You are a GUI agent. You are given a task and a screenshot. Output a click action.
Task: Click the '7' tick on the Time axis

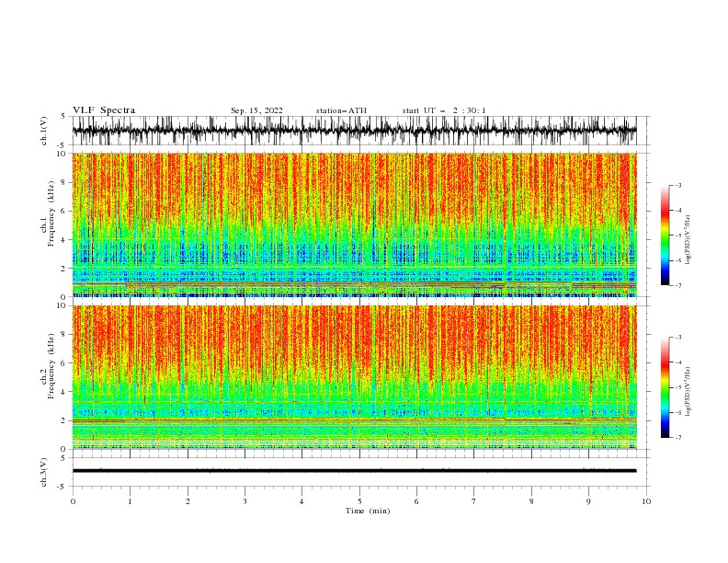[474, 501]
